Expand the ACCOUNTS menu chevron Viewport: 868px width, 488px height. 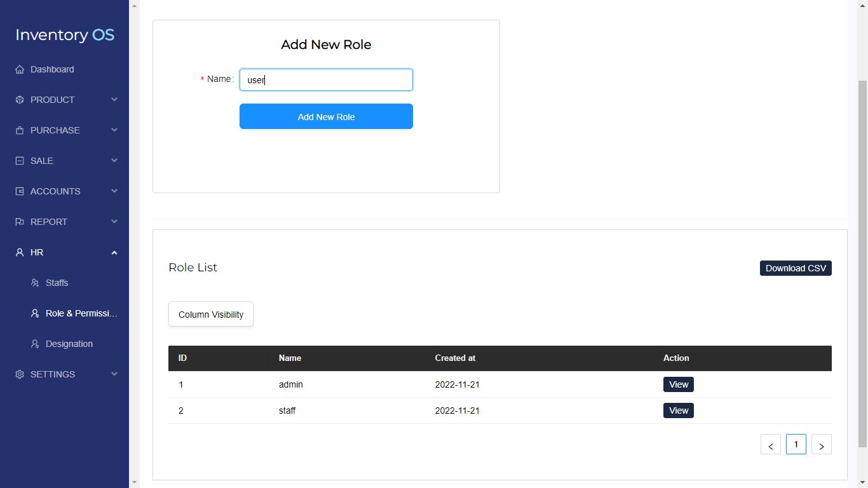coord(114,191)
